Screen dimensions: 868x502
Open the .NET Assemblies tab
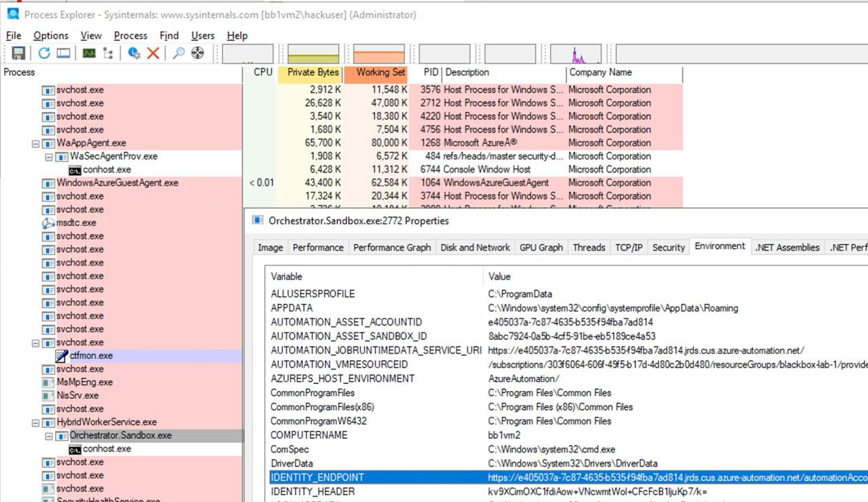(787, 248)
